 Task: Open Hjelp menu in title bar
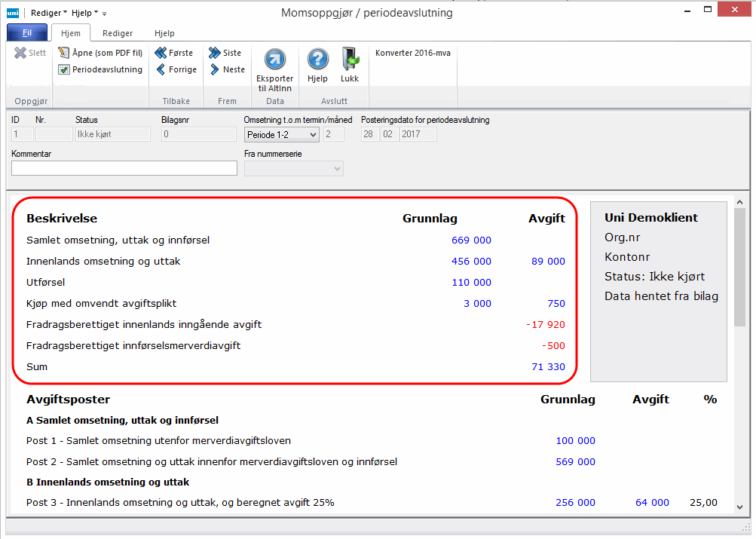point(84,13)
